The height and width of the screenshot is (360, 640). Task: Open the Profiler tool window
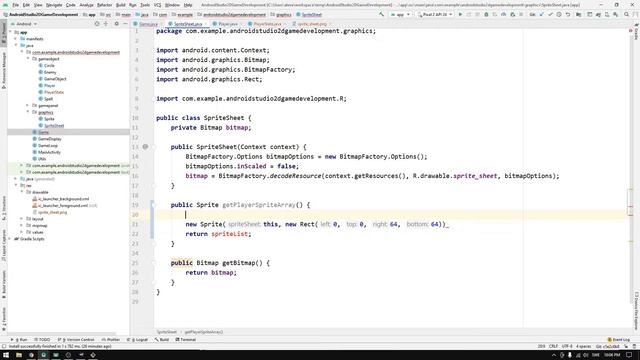pyautogui.click(x=111, y=340)
